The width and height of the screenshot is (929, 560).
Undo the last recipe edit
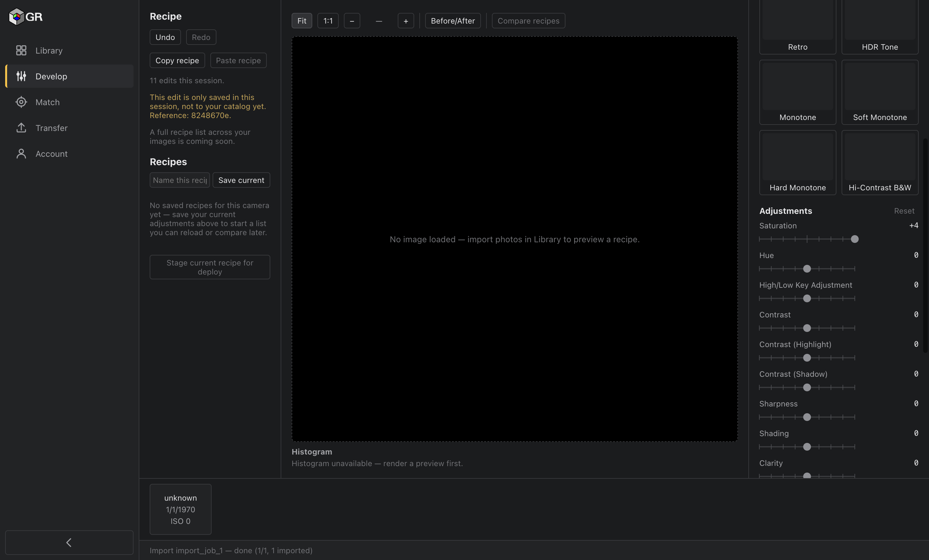[165, 37]
